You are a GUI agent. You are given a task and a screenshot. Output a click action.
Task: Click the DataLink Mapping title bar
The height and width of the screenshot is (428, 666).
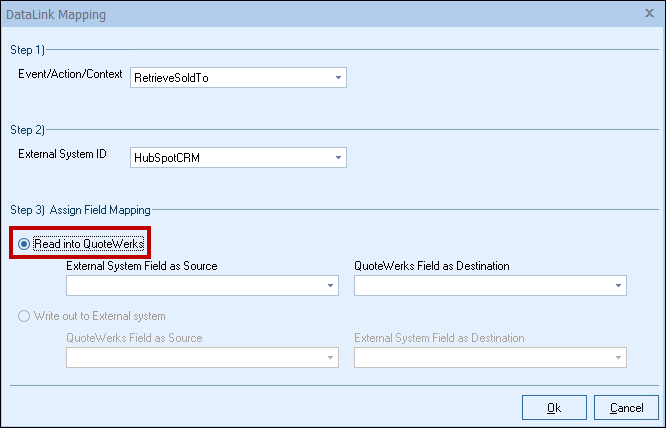point(300,15)
